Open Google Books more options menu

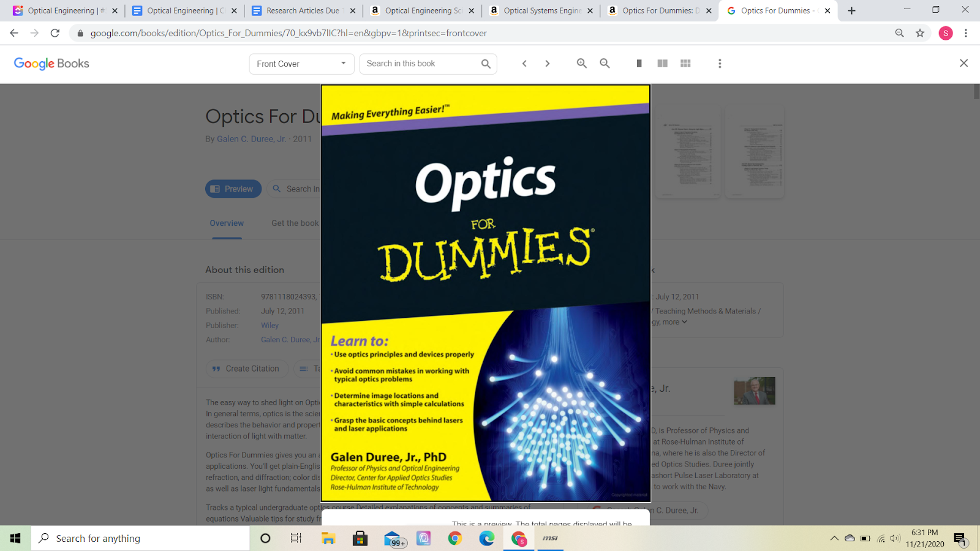point(720,64)
